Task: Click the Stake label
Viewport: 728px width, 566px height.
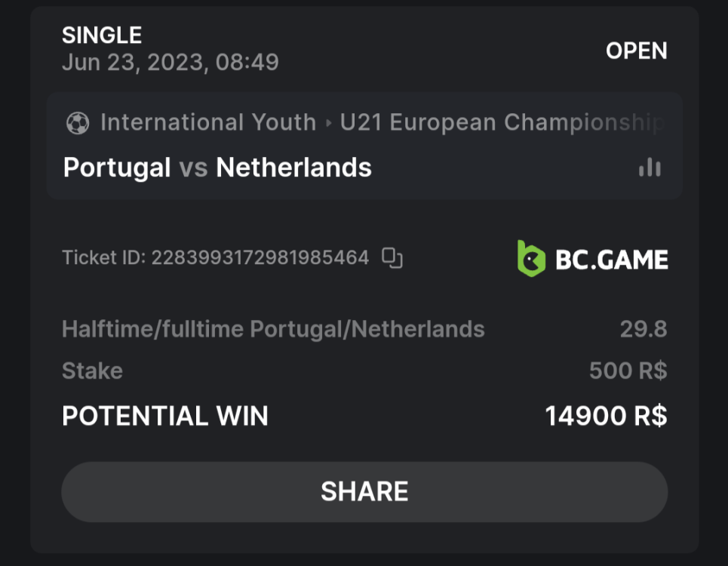Action: (x=92, y=371)
